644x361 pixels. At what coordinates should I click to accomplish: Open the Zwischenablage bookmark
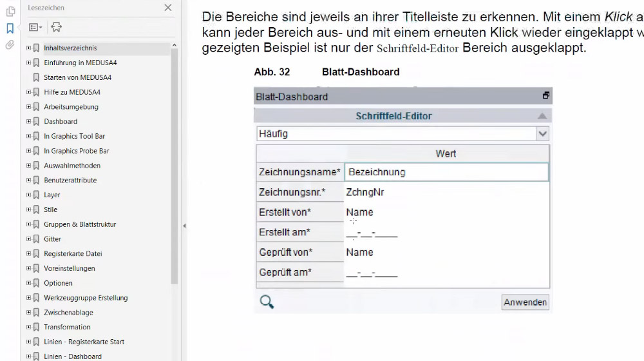click(x=69, y=313)
